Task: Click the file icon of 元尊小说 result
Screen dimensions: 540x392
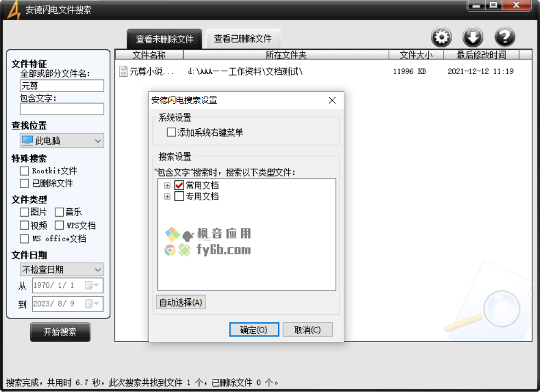Action: coord(123,71)
